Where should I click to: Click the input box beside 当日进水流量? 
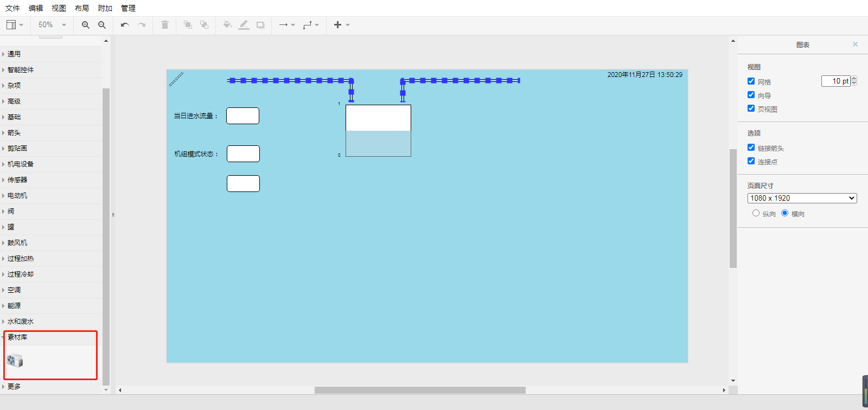pyautogui.click(x=242, y=116)
